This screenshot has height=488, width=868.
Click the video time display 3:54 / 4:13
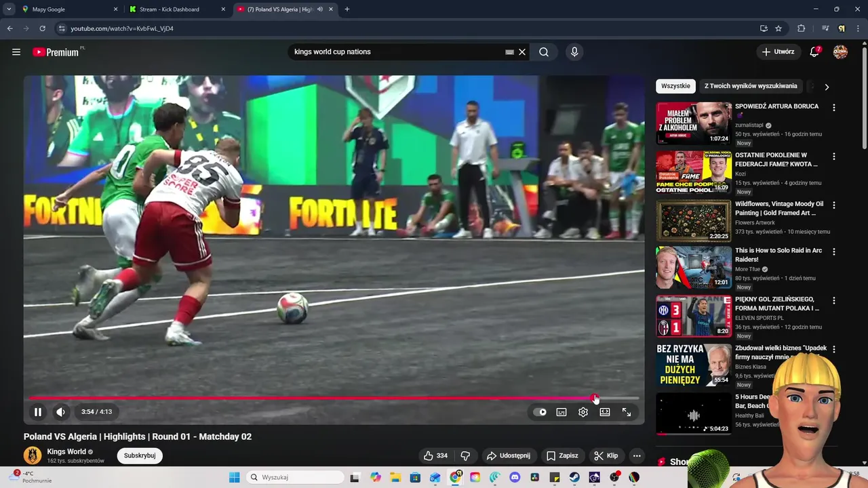pyautogui.click(x=96, y=412)
